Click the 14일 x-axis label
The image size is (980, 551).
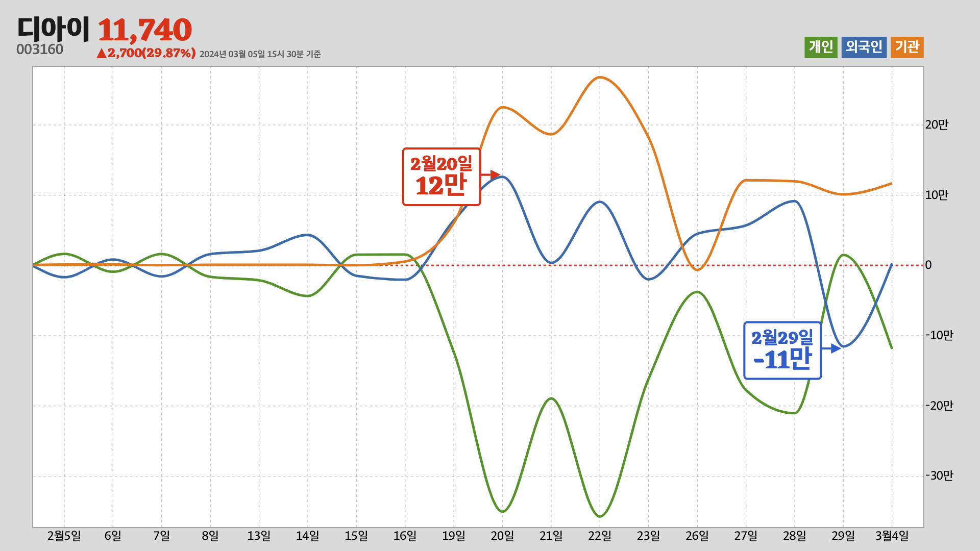(x=308, y=536)
